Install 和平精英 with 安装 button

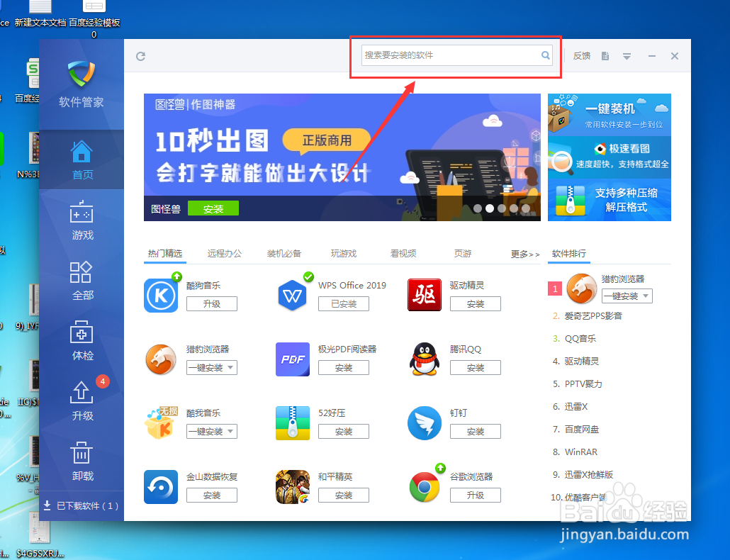click(344, 495)
